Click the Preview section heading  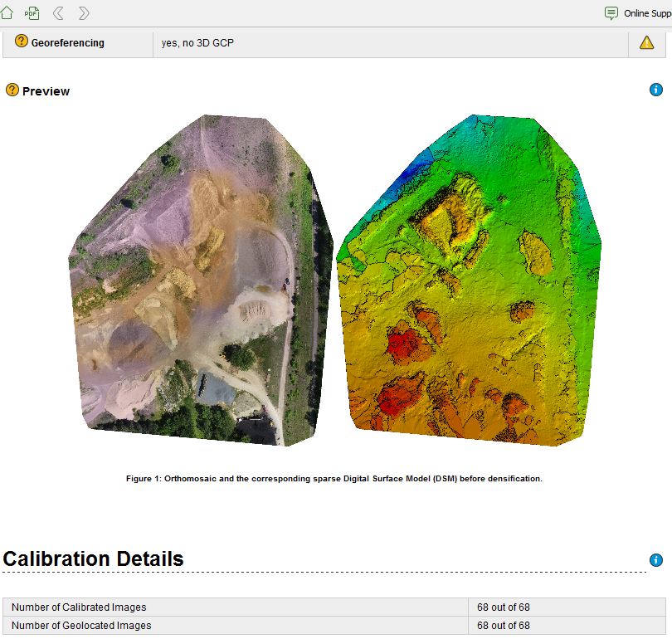pos(46,91)
